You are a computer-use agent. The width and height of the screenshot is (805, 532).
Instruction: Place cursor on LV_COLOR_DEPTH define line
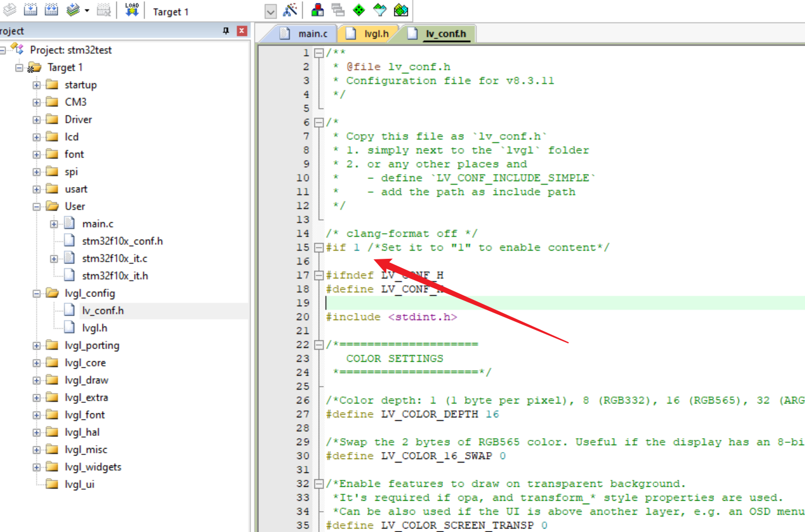click(429, 414)
